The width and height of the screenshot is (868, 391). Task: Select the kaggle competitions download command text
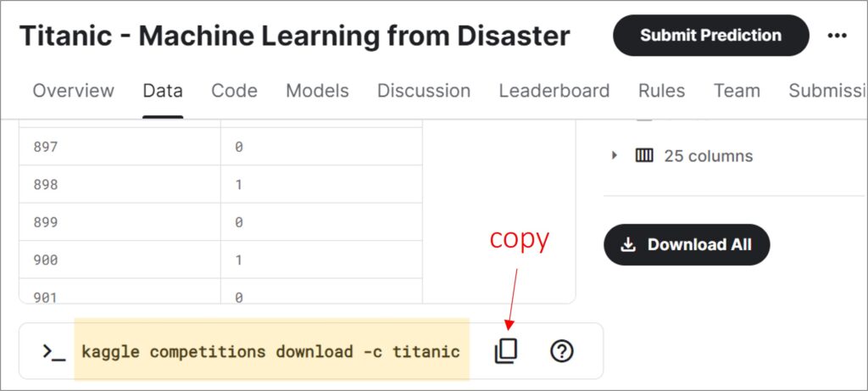tap(270, 351)
